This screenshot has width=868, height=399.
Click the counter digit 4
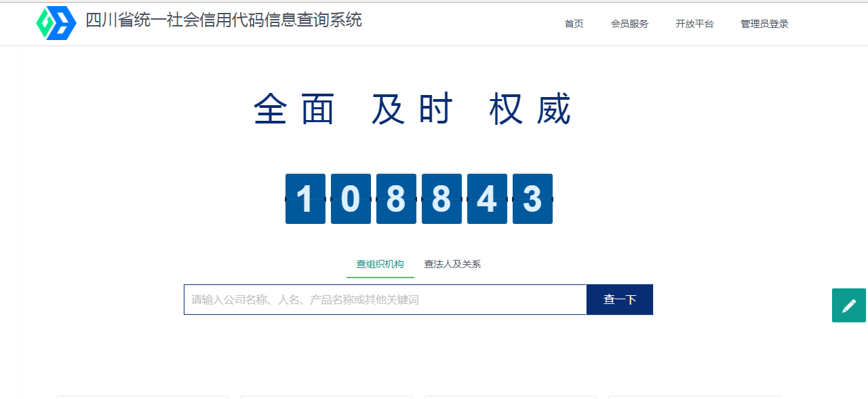coord(487,199)
